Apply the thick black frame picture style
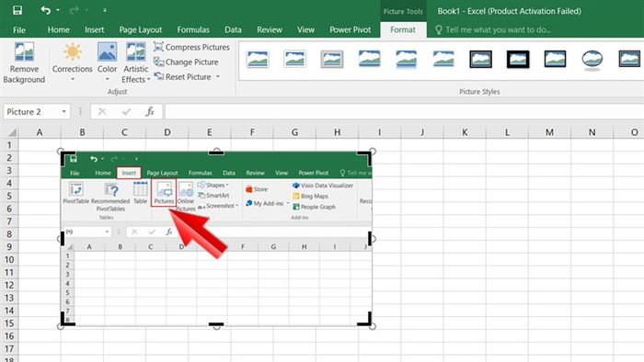 518,60
